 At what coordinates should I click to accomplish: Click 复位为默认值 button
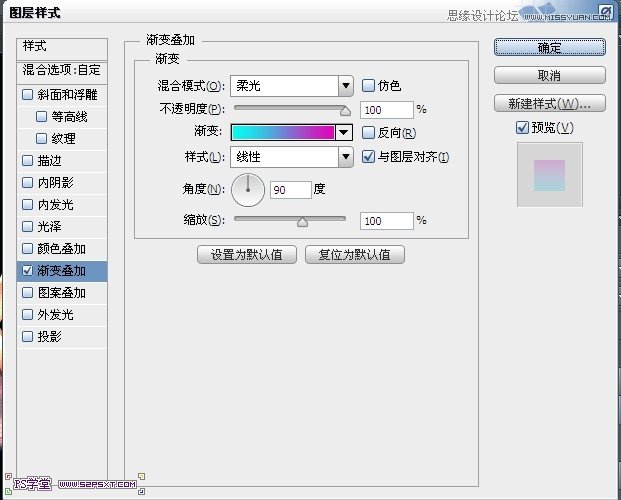[355, 254]
